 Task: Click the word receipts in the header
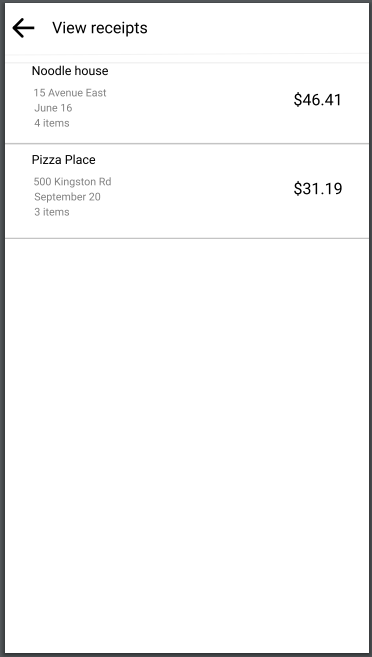[x=119, y=28]
